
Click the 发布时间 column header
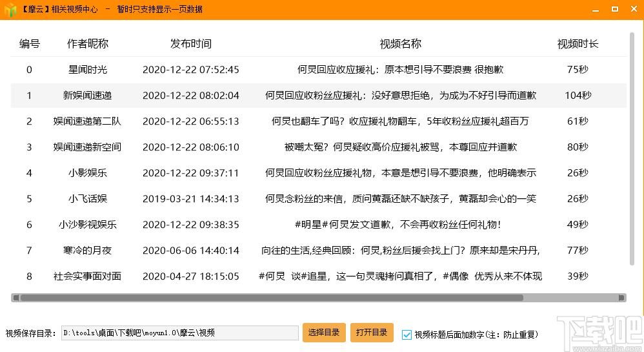(x=191, y=43)
